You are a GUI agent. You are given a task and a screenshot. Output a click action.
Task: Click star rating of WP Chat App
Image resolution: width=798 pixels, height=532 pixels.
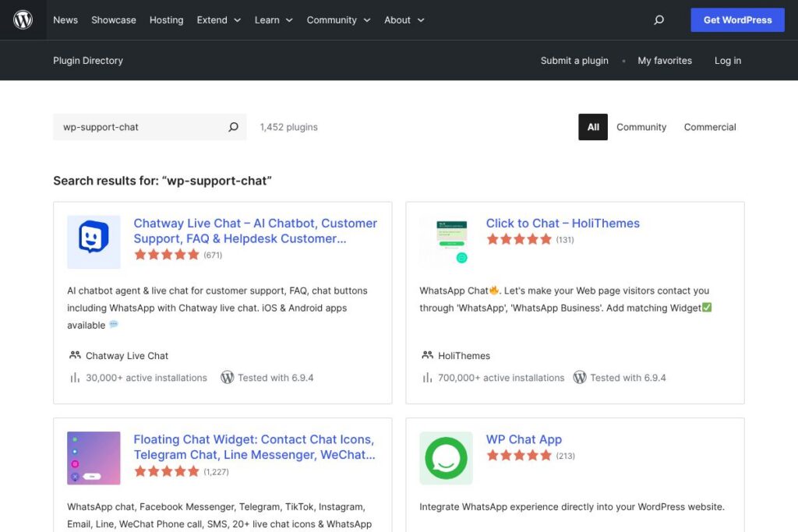(519, 456)
